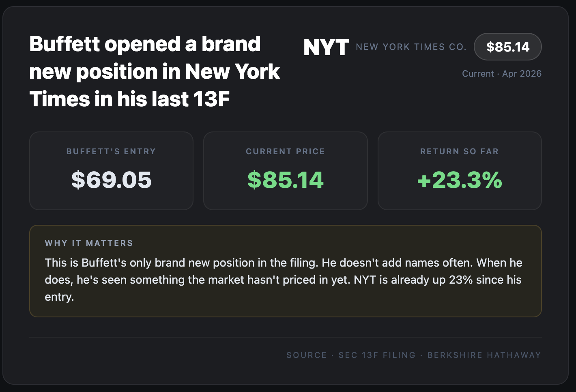Select the RETURN SO FAR card label
The image size is (576, 392).
459,151
